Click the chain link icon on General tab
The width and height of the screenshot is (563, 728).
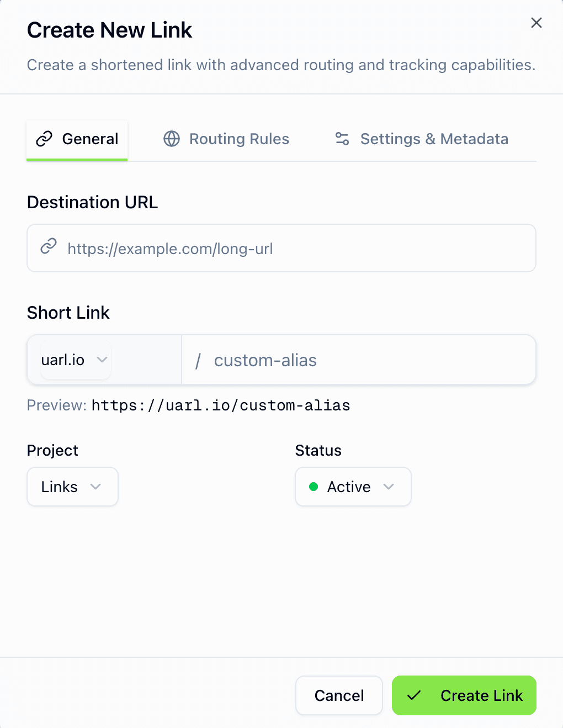point(44,139)
